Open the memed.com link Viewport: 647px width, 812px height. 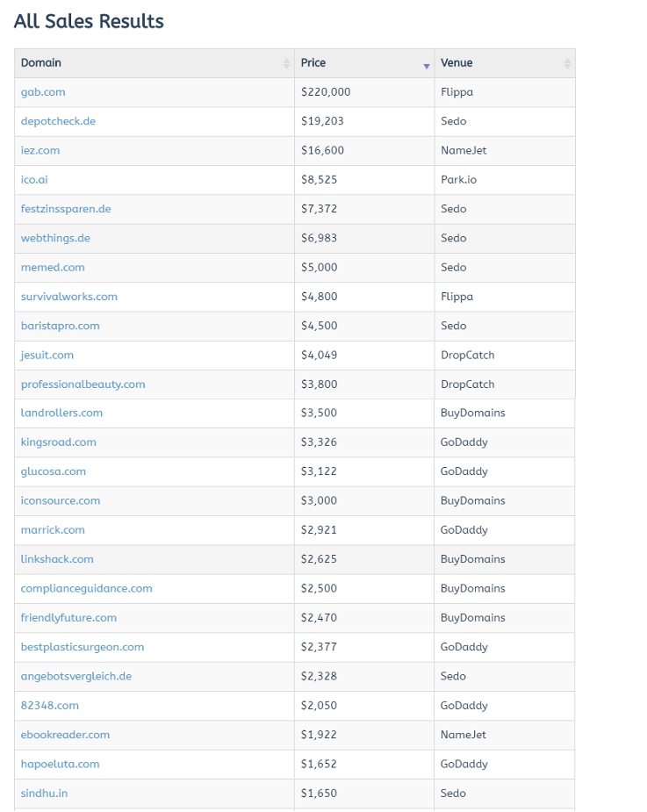pos(54,267)
